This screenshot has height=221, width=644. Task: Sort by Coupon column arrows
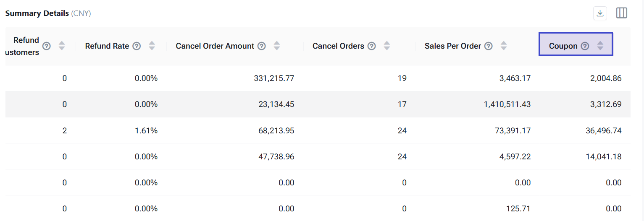tap(600, 46)
